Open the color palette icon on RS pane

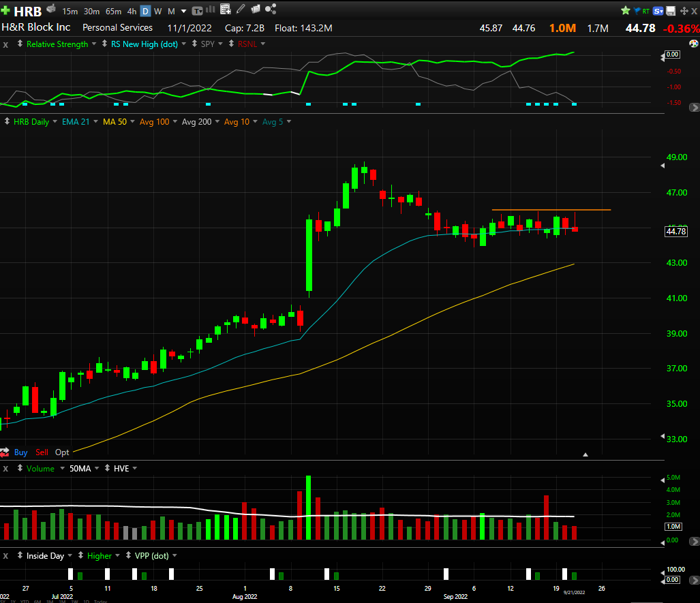pos(694,44)
